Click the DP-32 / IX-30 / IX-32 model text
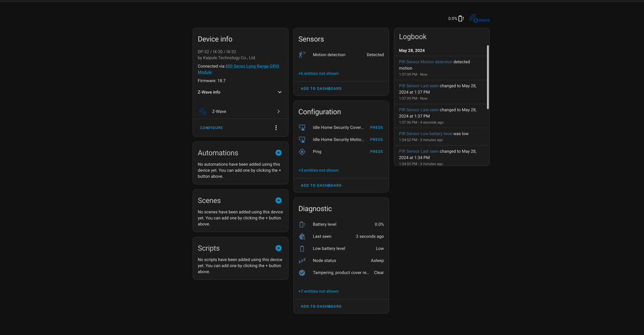This screenshot has height=335, width=644. [x=217, y=52]
